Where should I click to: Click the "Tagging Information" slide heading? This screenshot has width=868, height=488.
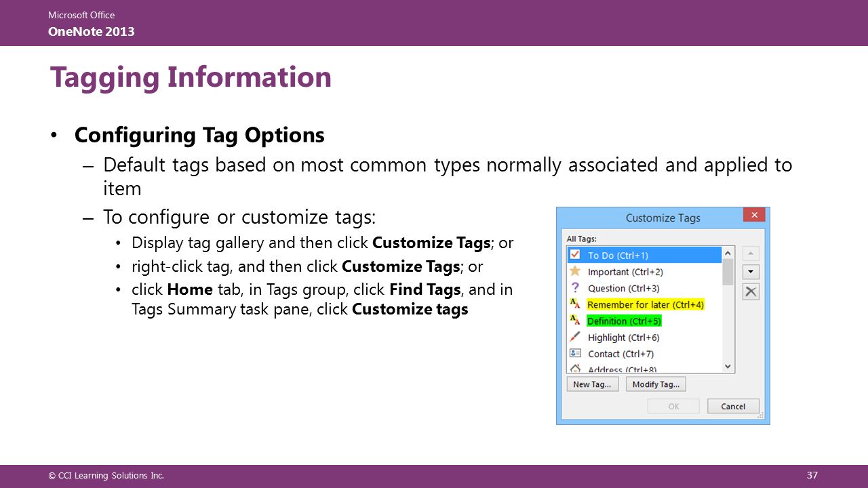coord(191,77)
